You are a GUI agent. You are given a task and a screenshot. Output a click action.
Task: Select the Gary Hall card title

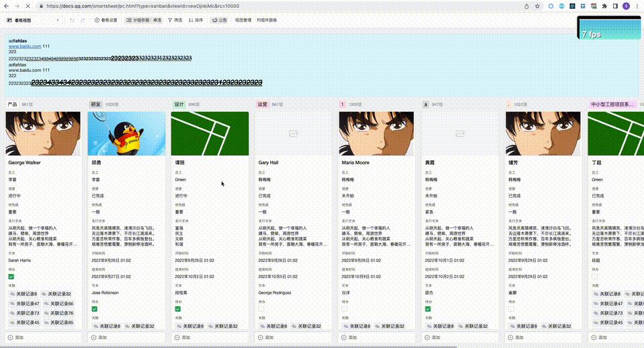[x=268, y=162]
